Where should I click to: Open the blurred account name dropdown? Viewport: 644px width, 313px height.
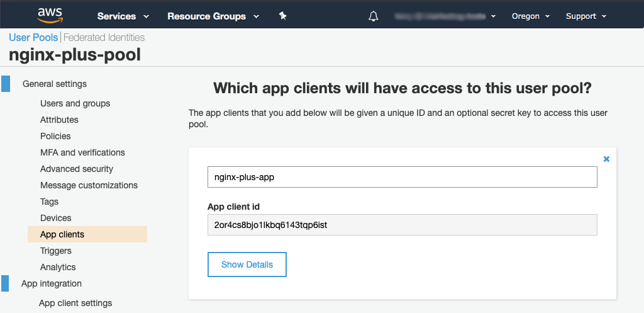445,16
